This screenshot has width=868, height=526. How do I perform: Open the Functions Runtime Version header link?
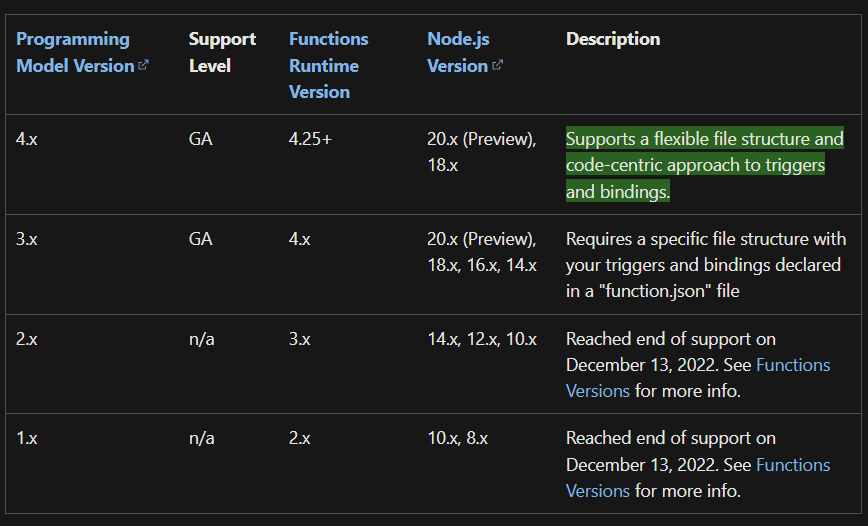(x=328, y=65)
